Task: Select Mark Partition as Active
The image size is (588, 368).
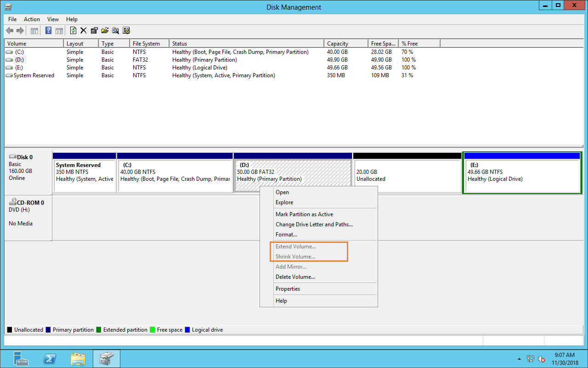Action: tap(319, 214)
